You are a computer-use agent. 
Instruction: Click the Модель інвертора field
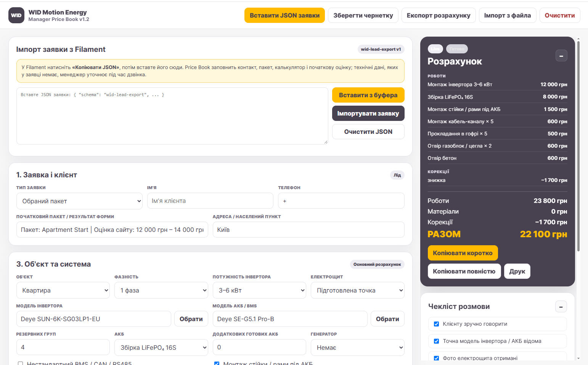[x=94, y=319]
